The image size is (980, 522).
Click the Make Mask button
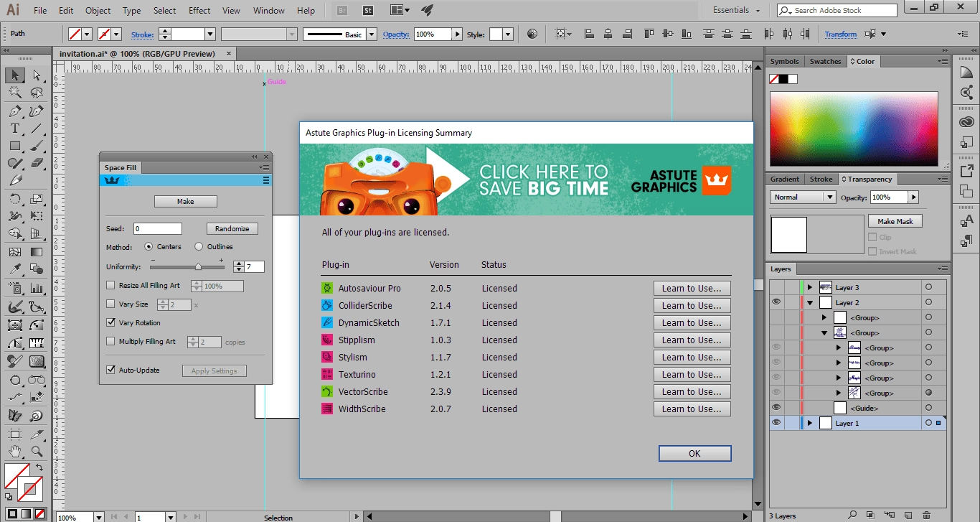click(895, 221)
